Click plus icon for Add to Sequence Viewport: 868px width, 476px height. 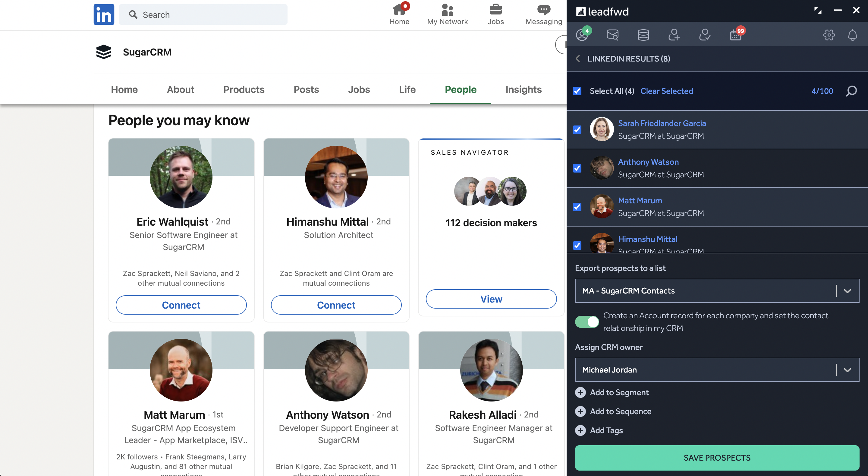(580, 411)
